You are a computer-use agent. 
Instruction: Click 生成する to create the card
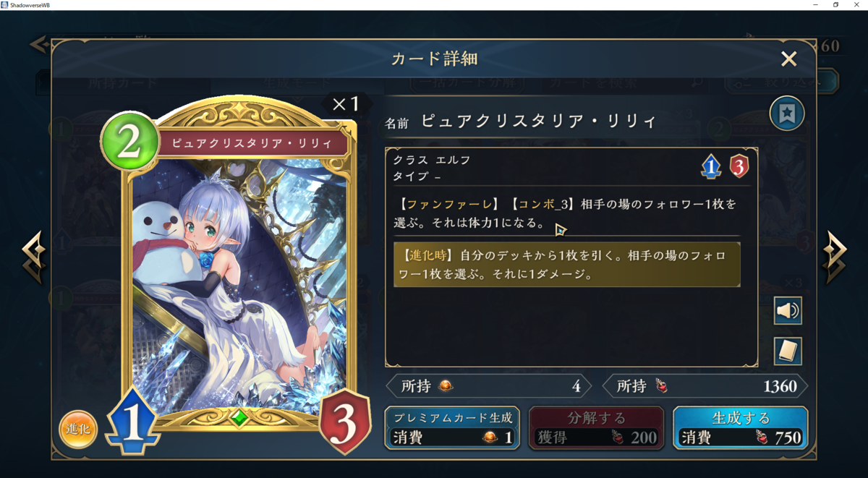point(741,428)
